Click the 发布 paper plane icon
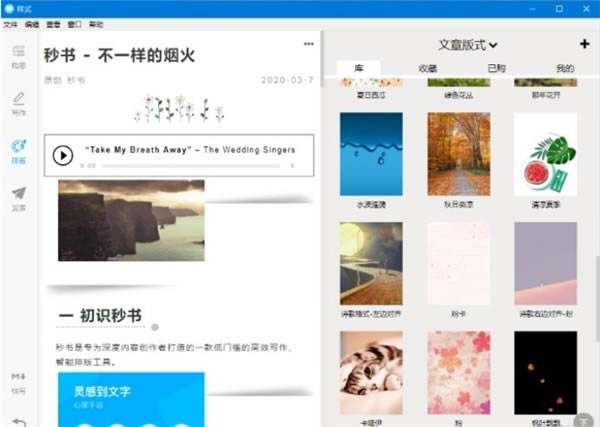The image size is (600, 427). click(x=18, y=197)
